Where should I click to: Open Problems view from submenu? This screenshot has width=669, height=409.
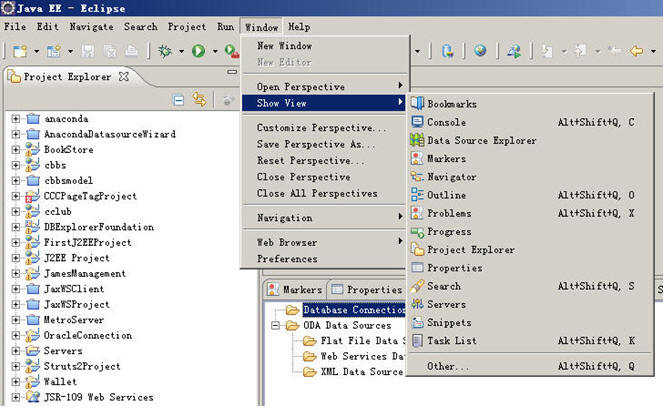(530, 213)
